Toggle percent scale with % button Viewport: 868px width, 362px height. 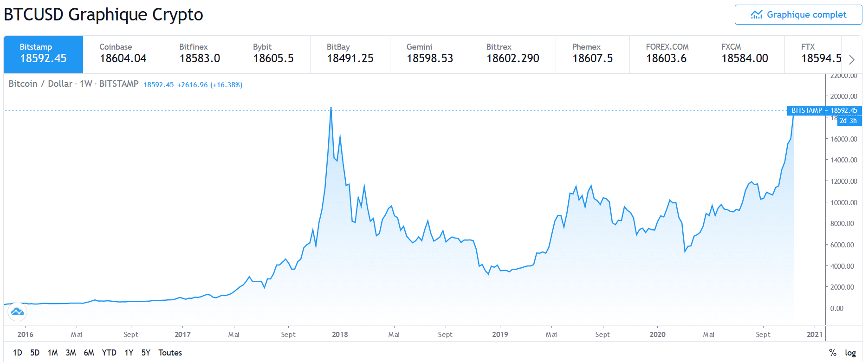click(833, 353)
